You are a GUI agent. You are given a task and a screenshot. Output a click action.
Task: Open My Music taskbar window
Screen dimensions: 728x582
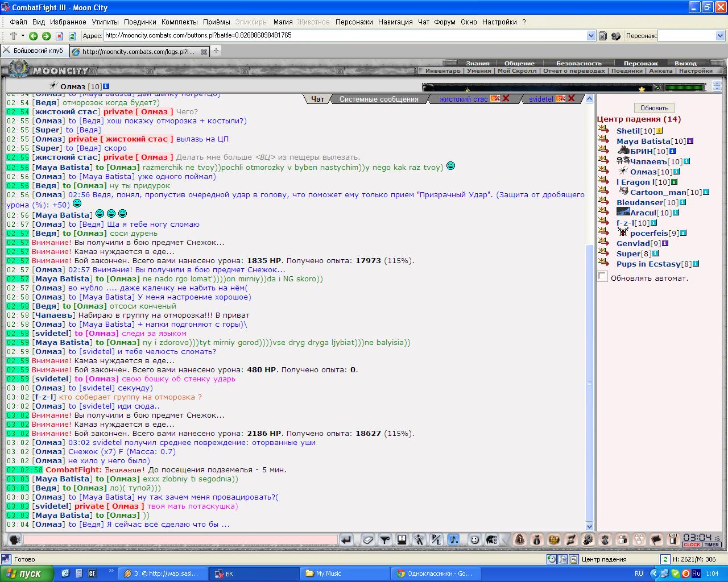[344, 573]
